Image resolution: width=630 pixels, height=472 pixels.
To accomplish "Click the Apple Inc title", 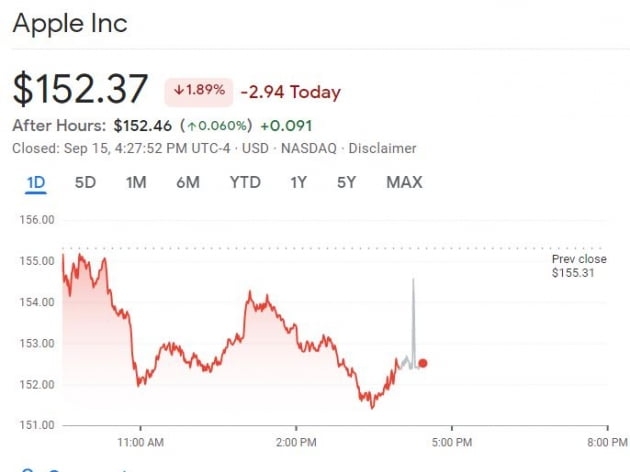I will coord(70,23).
